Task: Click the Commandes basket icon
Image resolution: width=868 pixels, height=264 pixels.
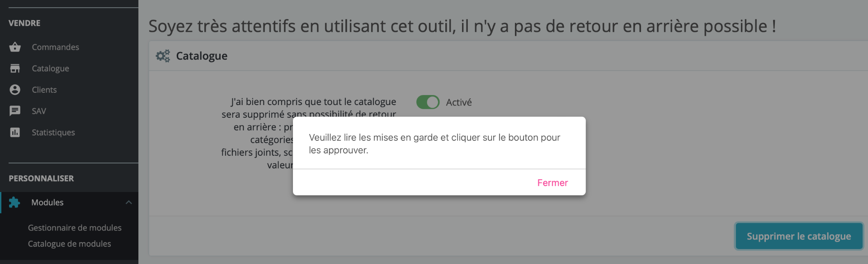Action: [x=15, y=47]
